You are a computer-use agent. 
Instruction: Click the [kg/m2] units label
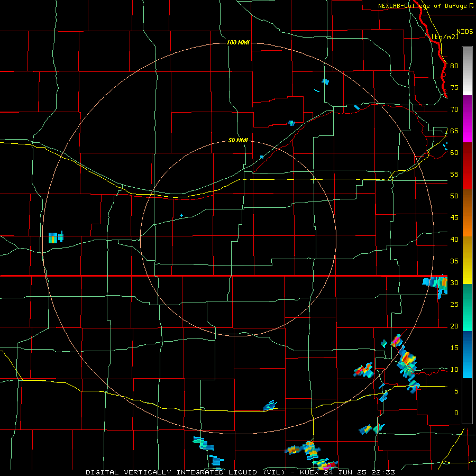(445, 37)
